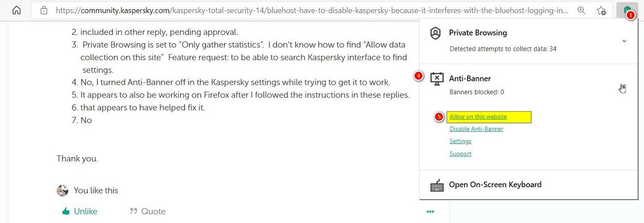The width and height of the screenshot is (644, 223).
Task: Expand the Private Browsing section chevron
Action: (x=624, y=41)
